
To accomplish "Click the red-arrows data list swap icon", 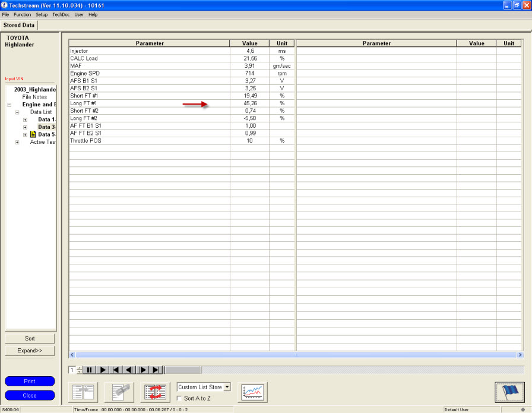I will point(156,392).
